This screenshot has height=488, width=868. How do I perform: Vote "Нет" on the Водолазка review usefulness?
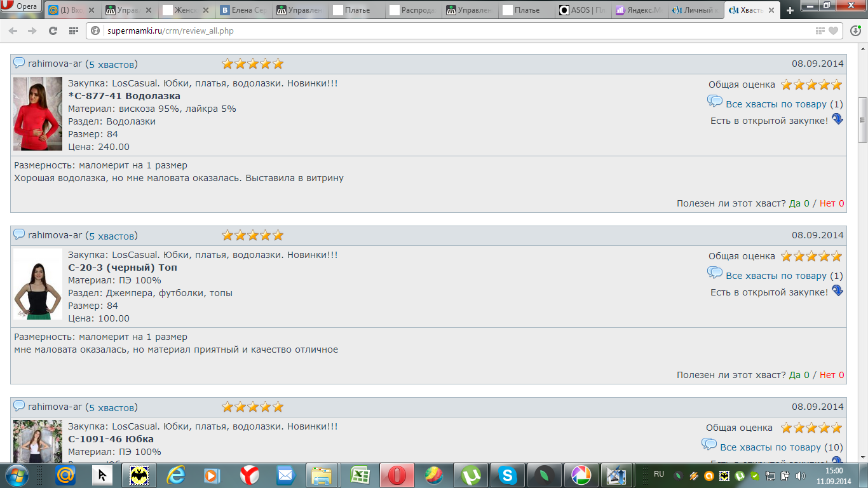(832, 203)
